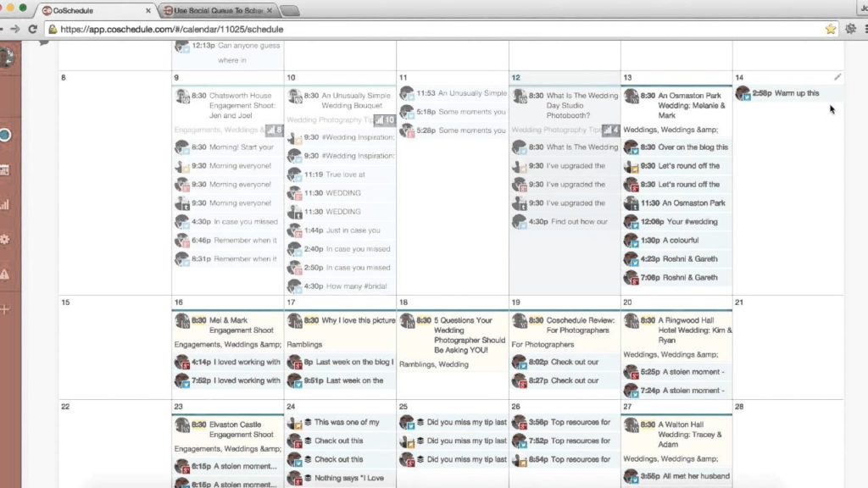Click the blue circle sidebar icon

point(5,135)
